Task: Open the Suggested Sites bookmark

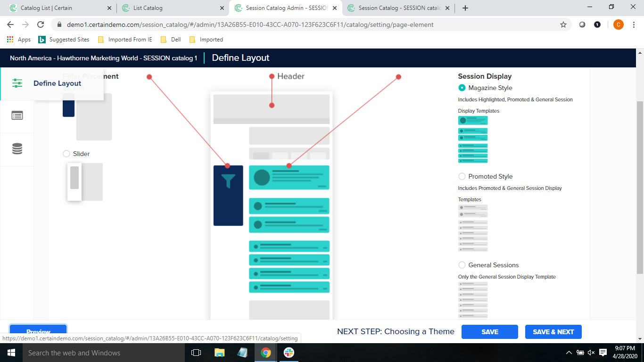Action: pos(64,40)
